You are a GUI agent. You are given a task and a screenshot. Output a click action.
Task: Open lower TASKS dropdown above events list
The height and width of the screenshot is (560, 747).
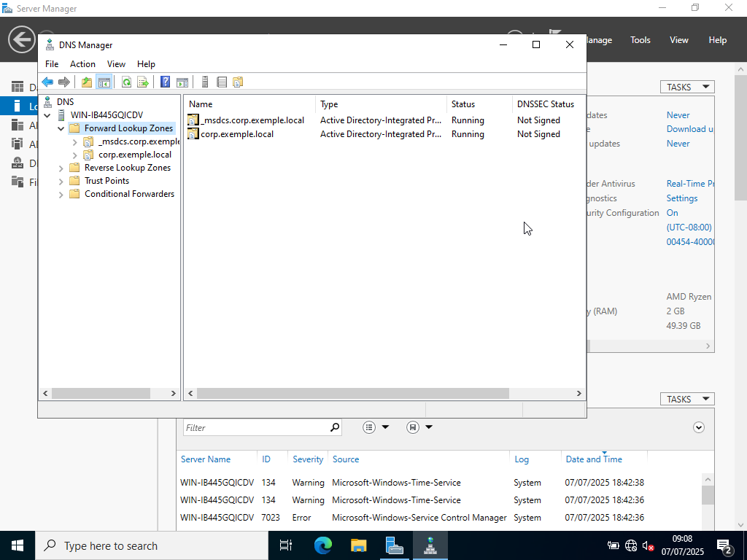point(687,399)
